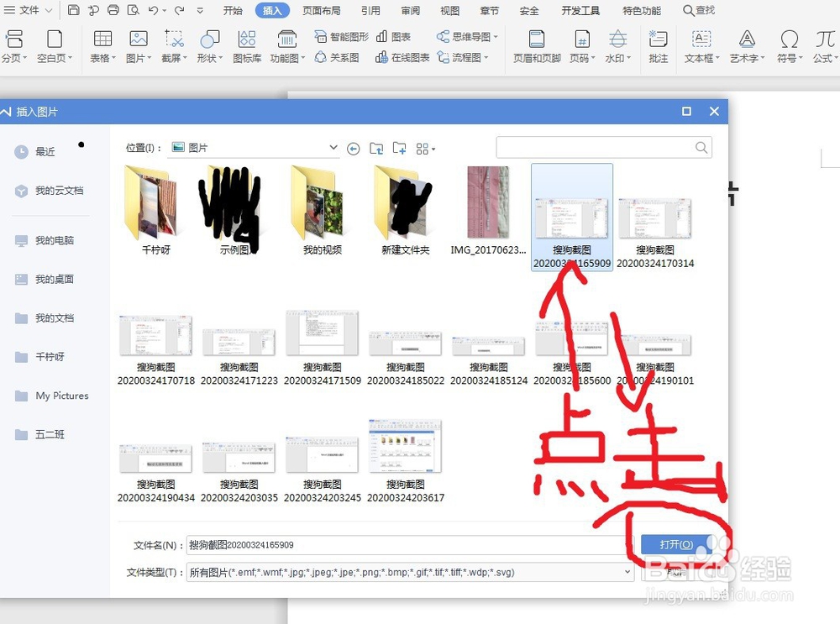Screen dimensions: 840x624
Task: Open 页眉和页脚 header and footer
Action: pos(537,46)
